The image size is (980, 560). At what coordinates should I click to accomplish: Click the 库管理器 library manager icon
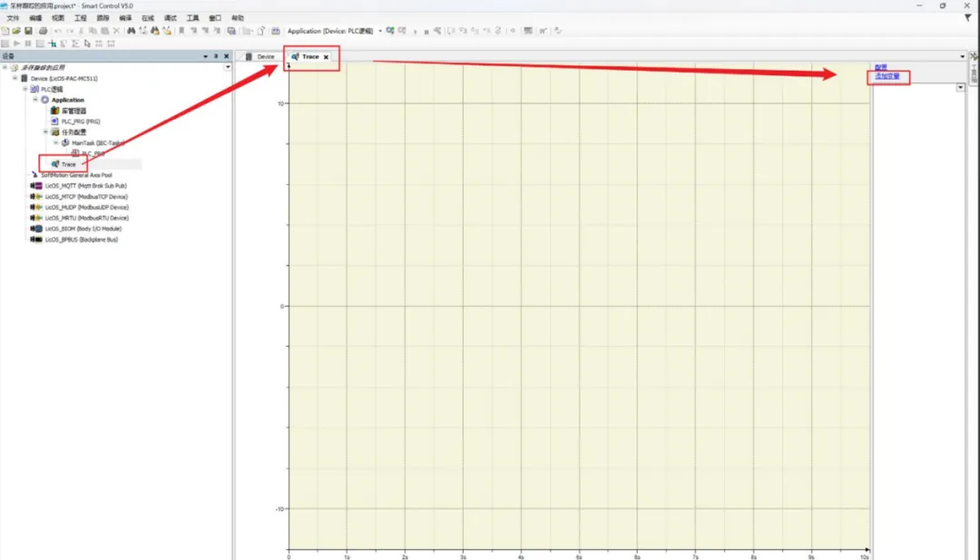54,111
